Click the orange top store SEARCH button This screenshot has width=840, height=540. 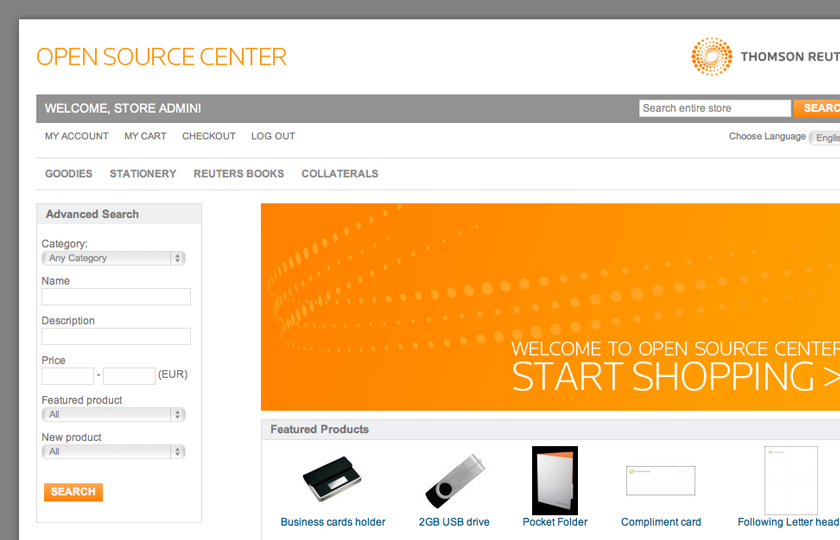click(818, 108)
